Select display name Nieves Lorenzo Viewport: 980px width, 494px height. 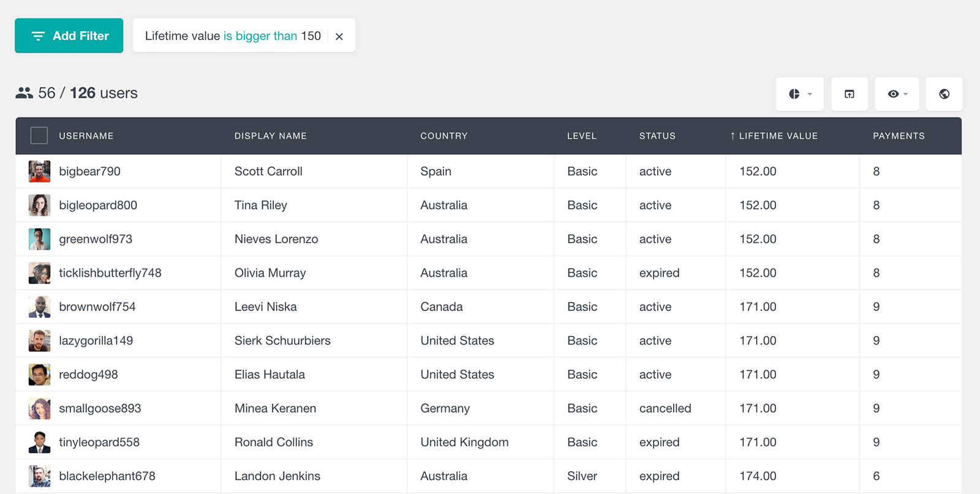276,239
